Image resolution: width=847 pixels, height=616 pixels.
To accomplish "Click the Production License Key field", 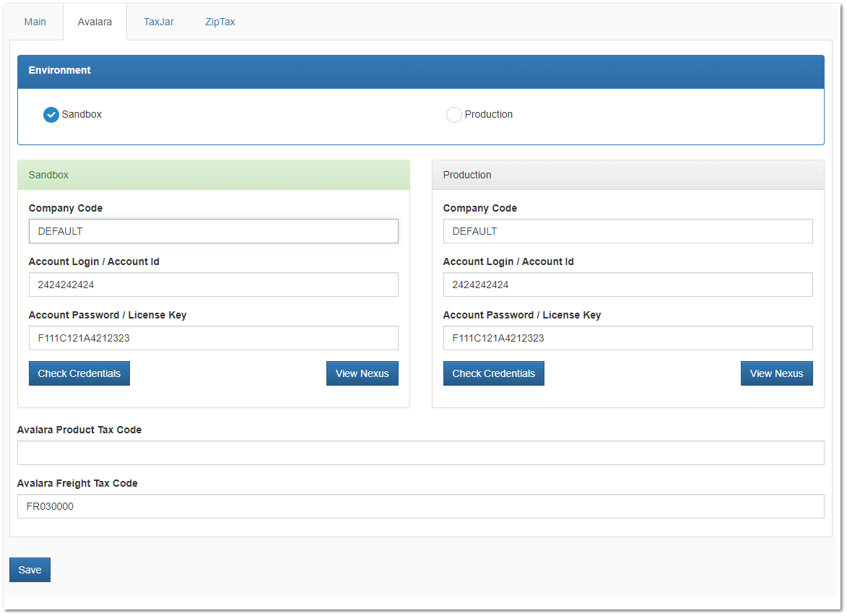I will pyautogui.click(x=627, y=338).
